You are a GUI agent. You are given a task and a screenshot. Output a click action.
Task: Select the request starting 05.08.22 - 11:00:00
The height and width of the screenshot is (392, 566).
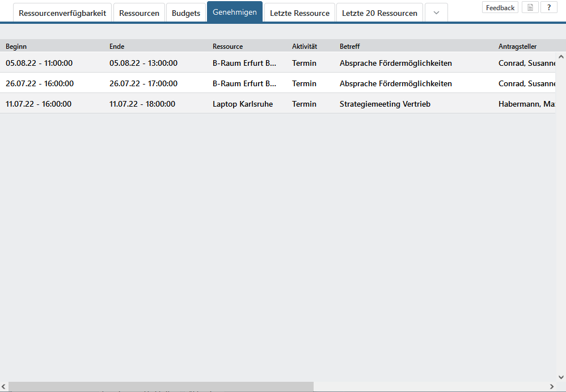tap(39, 63)
